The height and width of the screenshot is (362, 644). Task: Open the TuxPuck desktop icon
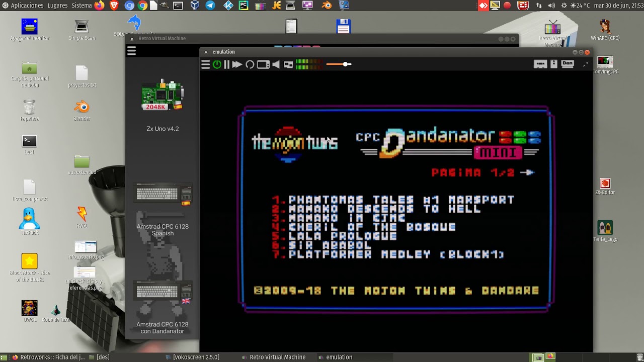point(30,222)
